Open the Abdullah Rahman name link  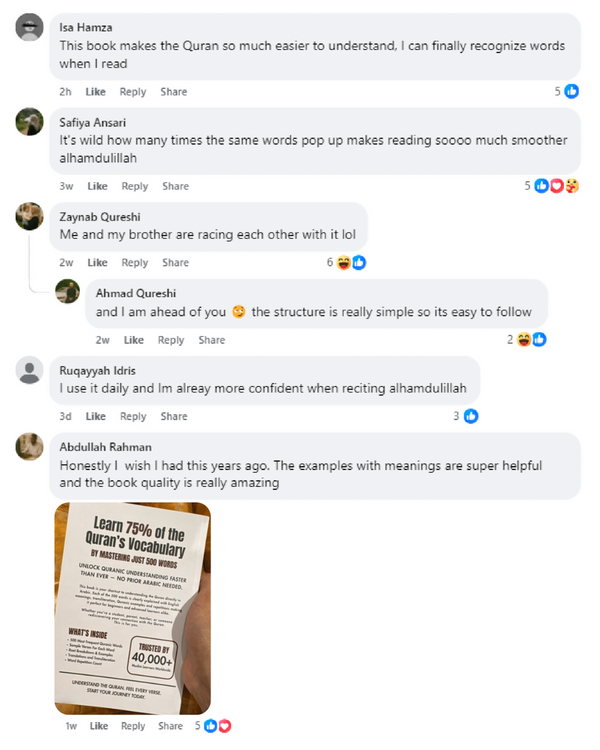(x=105, y=447)
